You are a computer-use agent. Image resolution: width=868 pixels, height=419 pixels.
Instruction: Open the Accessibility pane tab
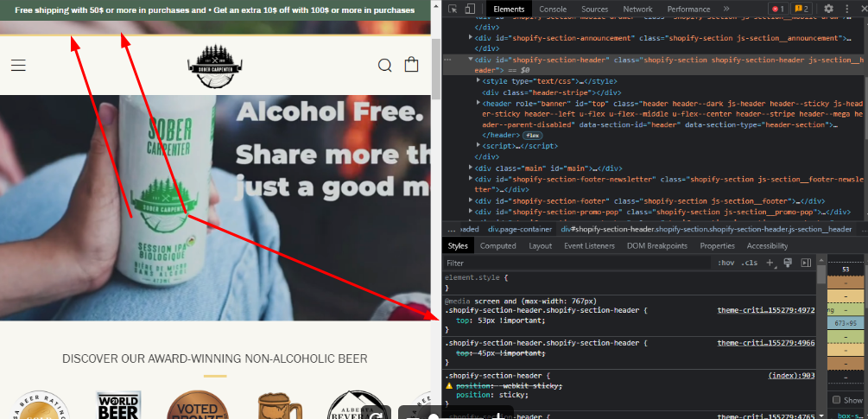(x=767, y=245)
